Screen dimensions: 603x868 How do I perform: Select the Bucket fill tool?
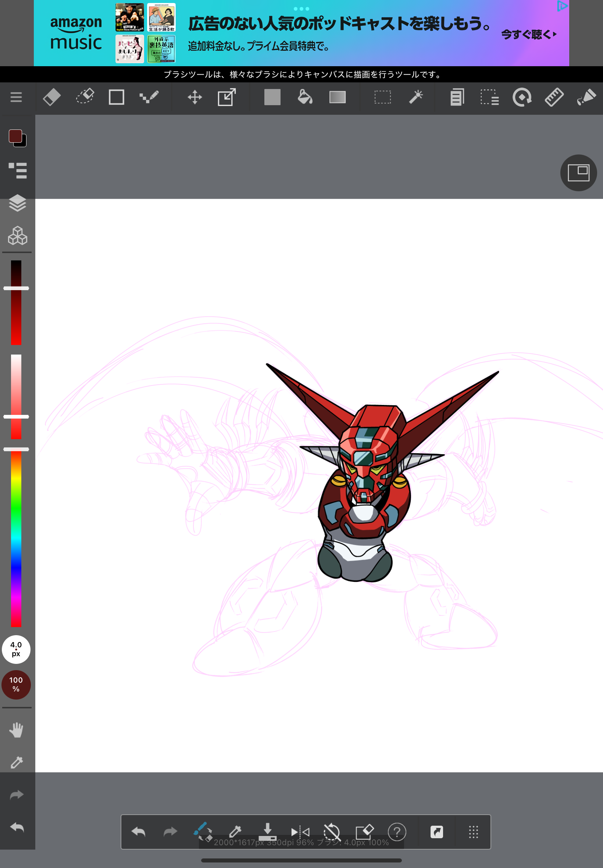point(304,97)
